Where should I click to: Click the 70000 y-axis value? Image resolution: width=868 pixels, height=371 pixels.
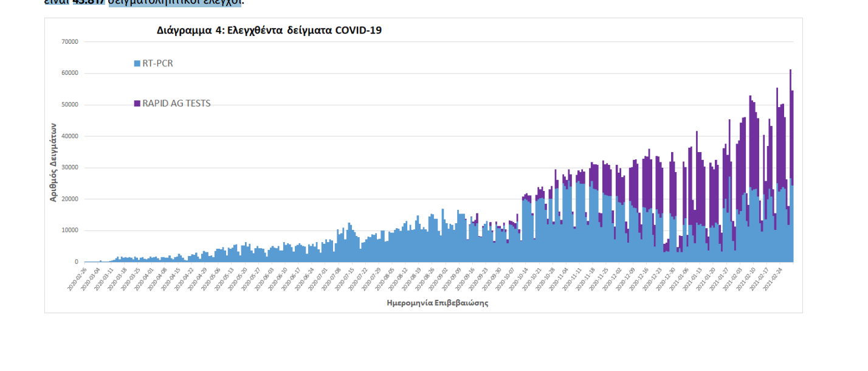(69, 42)
